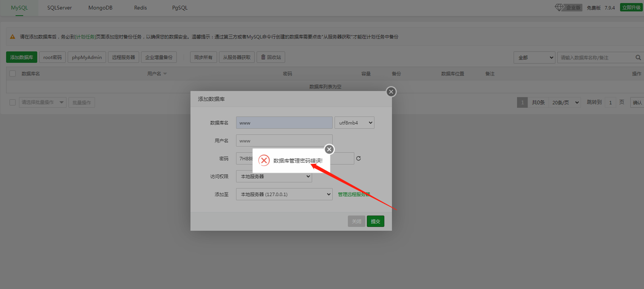Viewport: 644px width, 289px height.
Task: Close the add database dialog
Action: (x=391, y=92)
